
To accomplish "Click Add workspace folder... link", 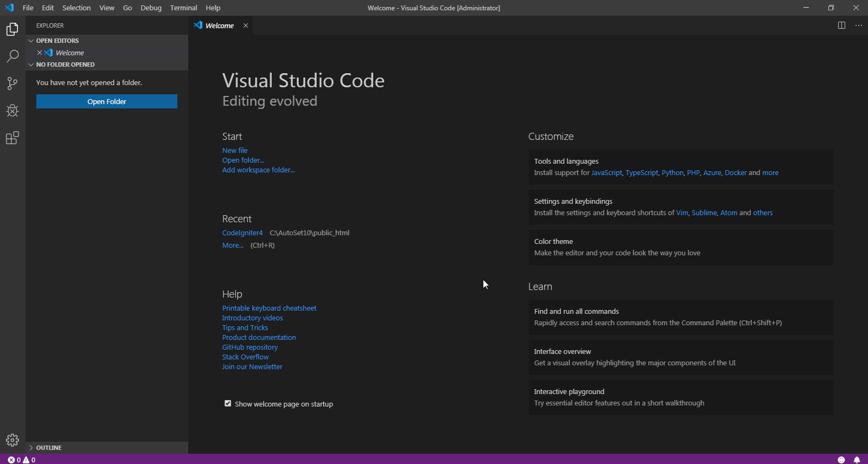I will [x=258, y=170].
